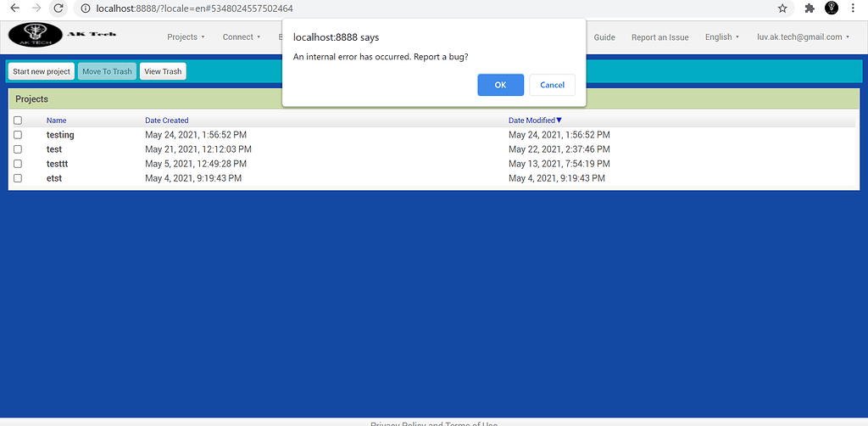
Task: Confirm the error dialog with OK
Action: 500,85
